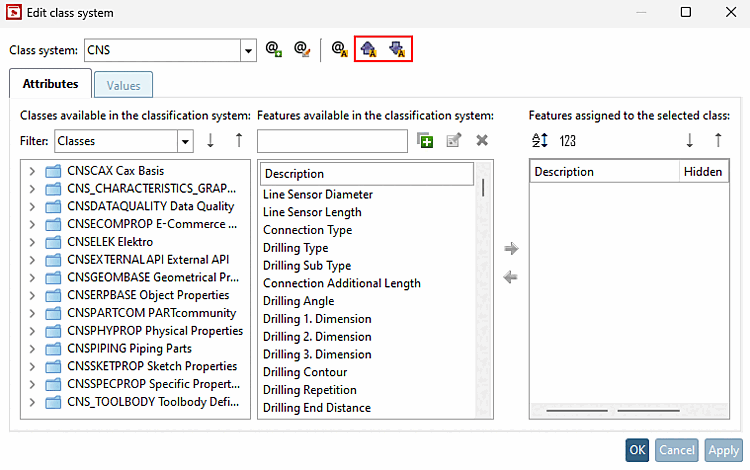Open the Filter Classes dropdown
This screenshot has width=750, height=470.
coord(185,142)
